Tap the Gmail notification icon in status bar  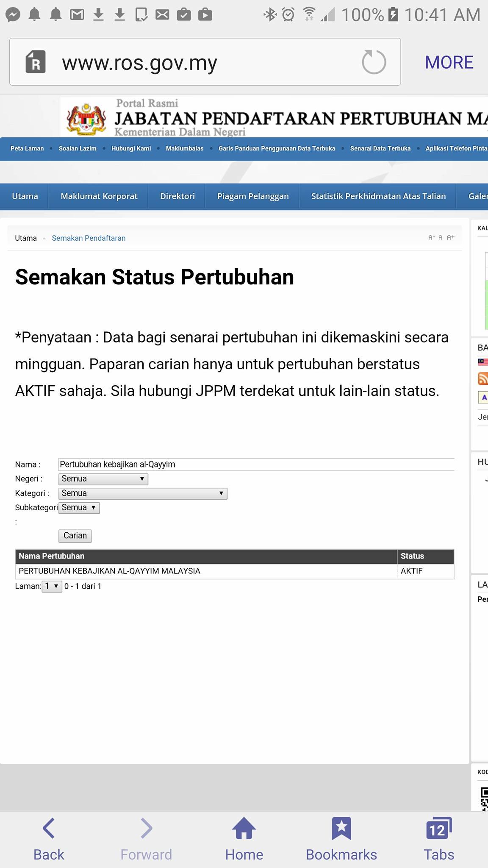[x=77, y=15]
